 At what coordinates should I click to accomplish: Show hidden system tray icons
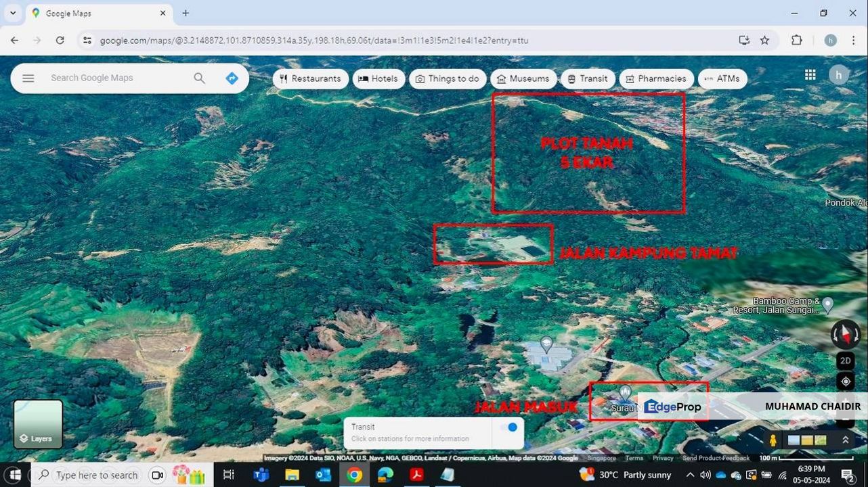[690, 475]
